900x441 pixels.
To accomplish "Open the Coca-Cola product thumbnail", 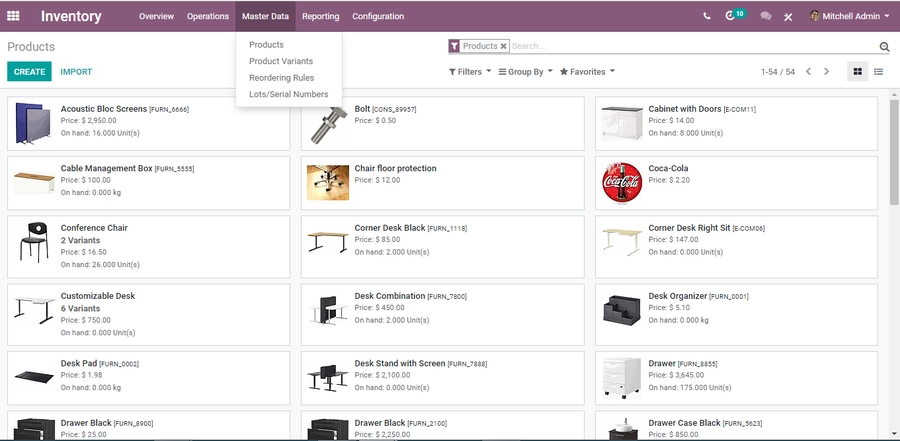I will [621, 183].
